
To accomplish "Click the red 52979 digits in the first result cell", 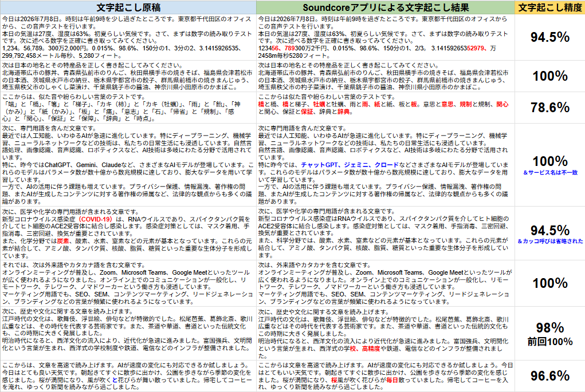I will click(x=476, y=49).
